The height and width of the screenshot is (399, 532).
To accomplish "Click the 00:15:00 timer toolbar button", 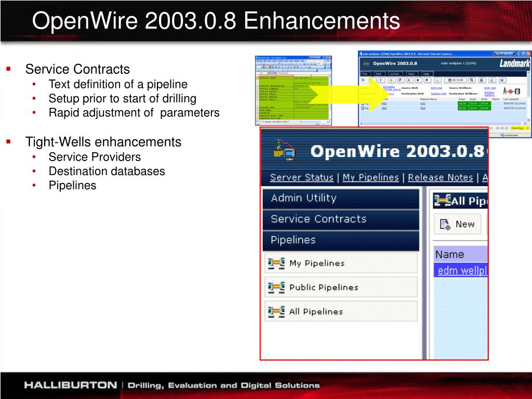I will tap(456, 80).
